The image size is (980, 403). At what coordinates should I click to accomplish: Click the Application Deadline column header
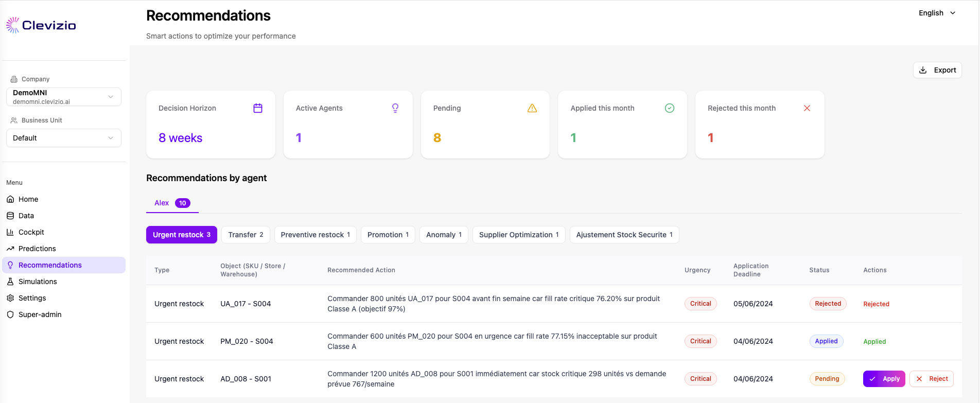tap(751, 270)
